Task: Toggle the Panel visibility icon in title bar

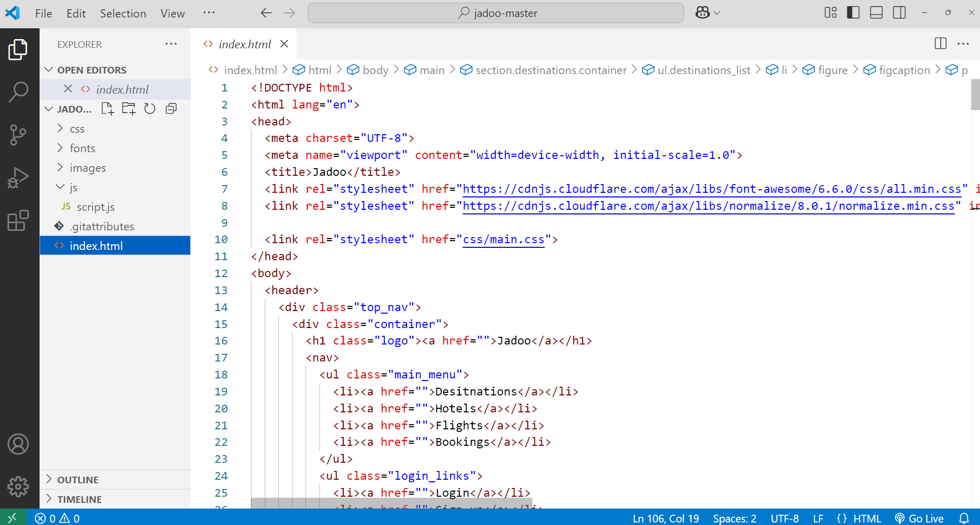Action: point(876,12)
